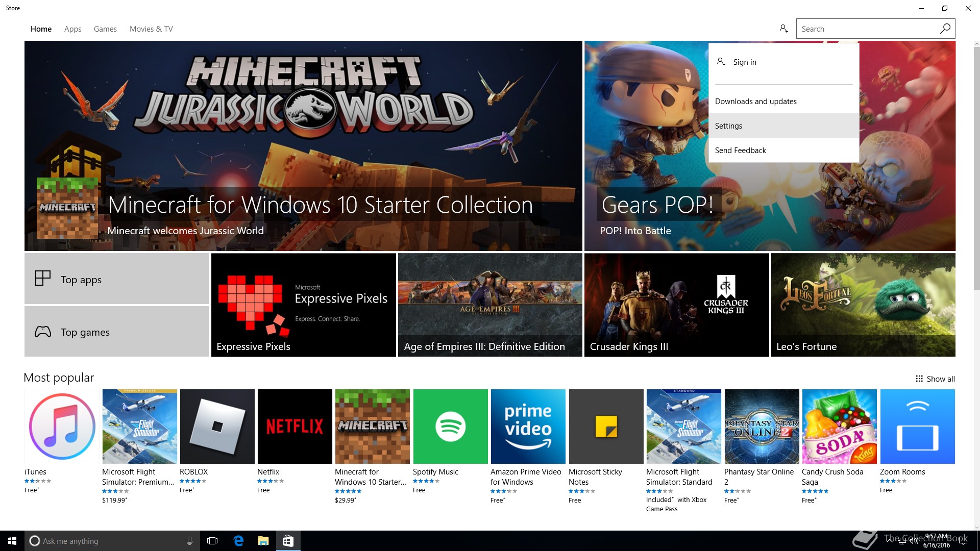The height and width of the screenshot is (551, 980).
Task: Open the Spotify Music app tile
Action: click(x=451, y=427)
